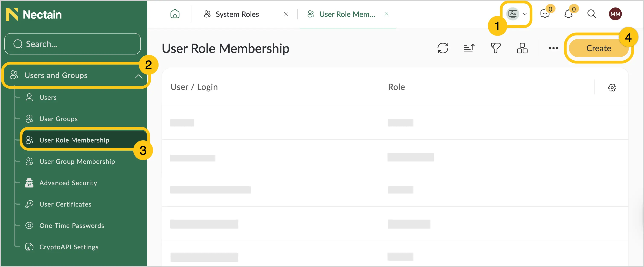This screenshot has height=267, width=644.
Task: Open the sort options icon
Action: pos(469,48)
